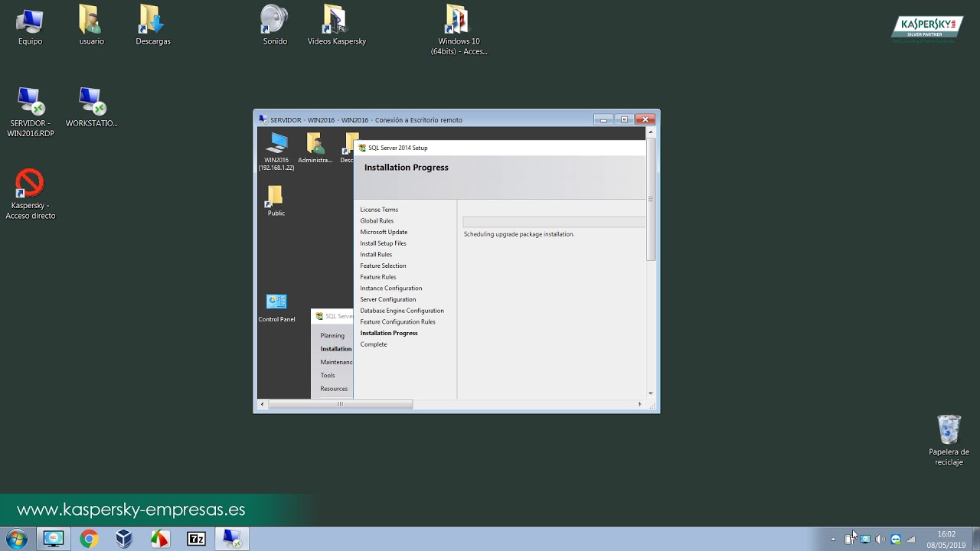Open Control Panel icon on remote desktop
This screenshot has width=980, height=551.
click(276, 308)
